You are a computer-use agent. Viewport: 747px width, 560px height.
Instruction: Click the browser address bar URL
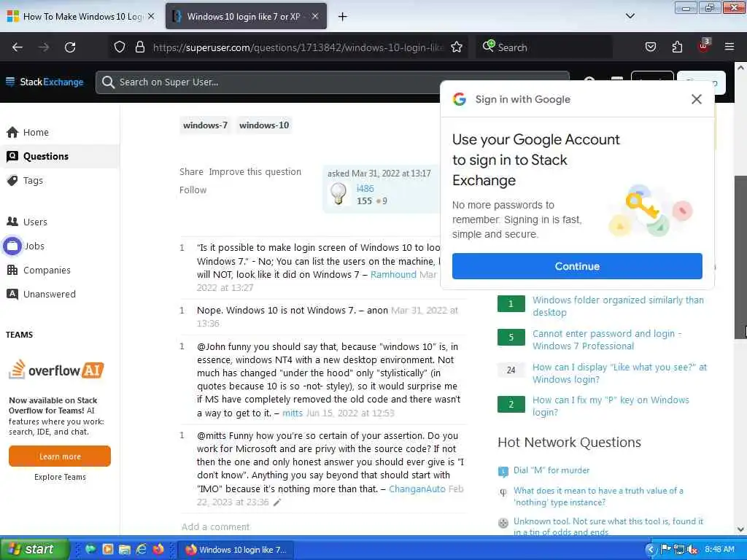click(x=298, y=47)
